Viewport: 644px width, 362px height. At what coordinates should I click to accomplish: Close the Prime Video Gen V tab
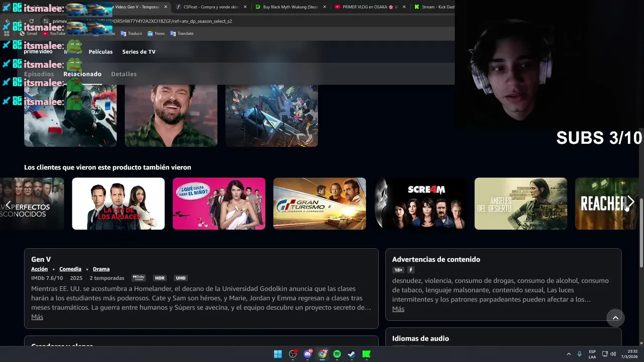166,7
